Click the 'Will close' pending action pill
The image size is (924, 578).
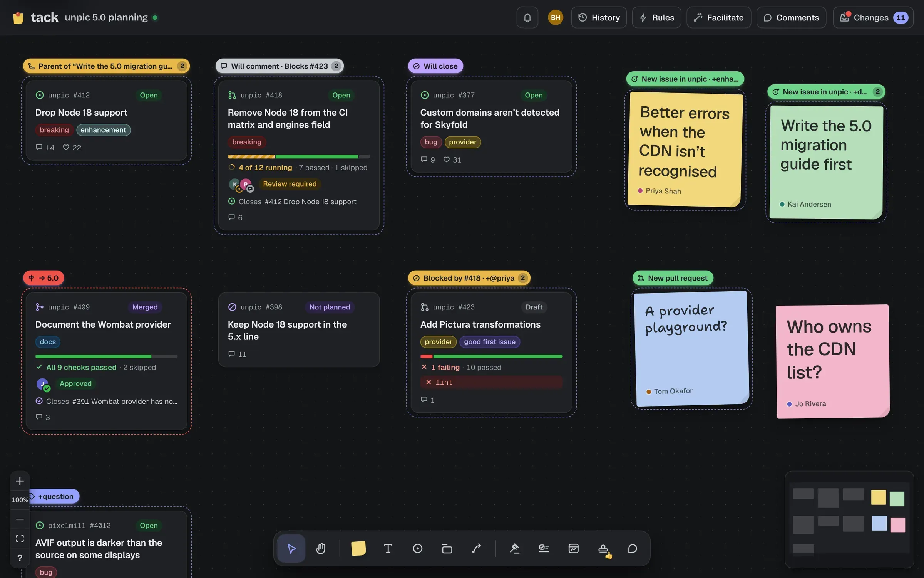(x=435, y=66)
